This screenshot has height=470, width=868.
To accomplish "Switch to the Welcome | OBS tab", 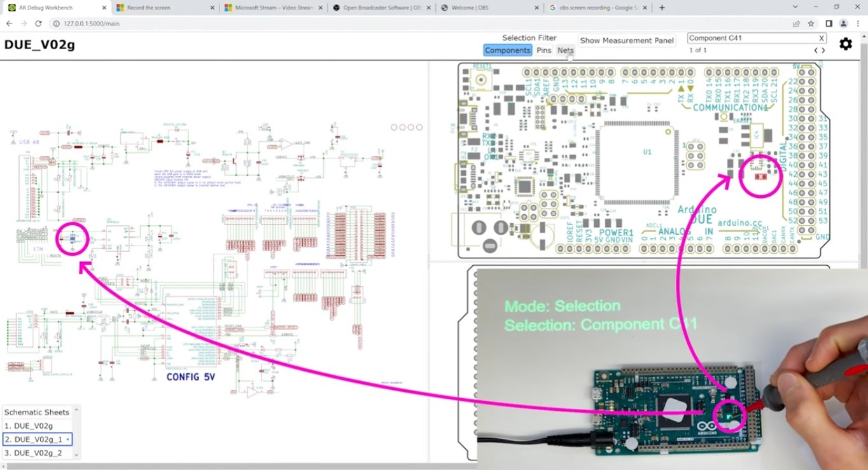I will [x=485, y=8].
